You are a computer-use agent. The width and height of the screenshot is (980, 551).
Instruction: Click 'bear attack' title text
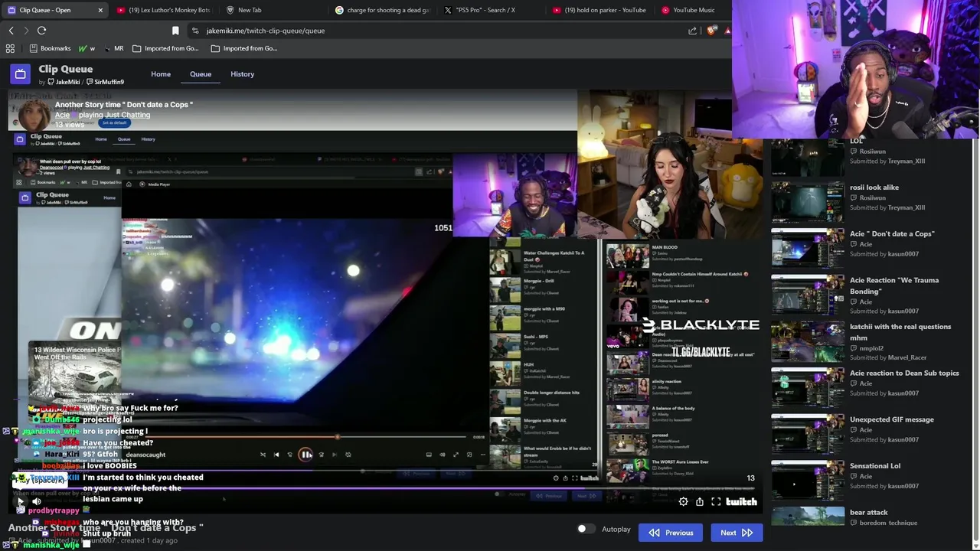click(869, 513)
